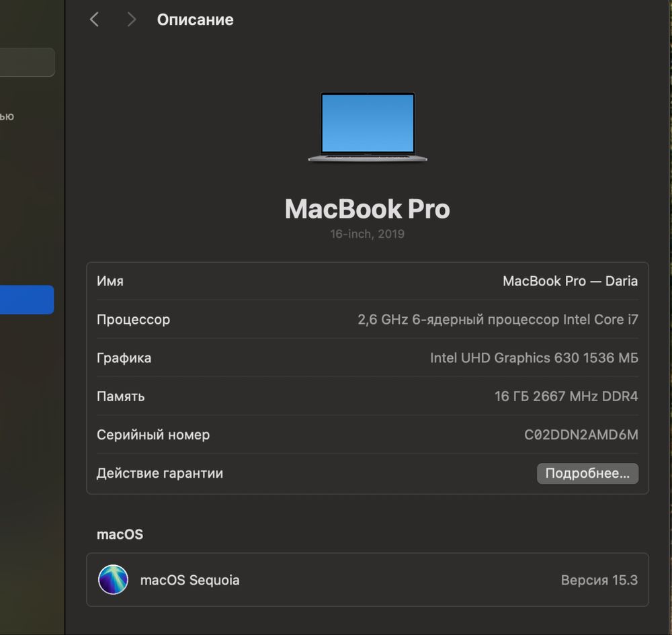672x635 pixels.
Task: Click the sidebar search field
Action: tap(27, 62)
